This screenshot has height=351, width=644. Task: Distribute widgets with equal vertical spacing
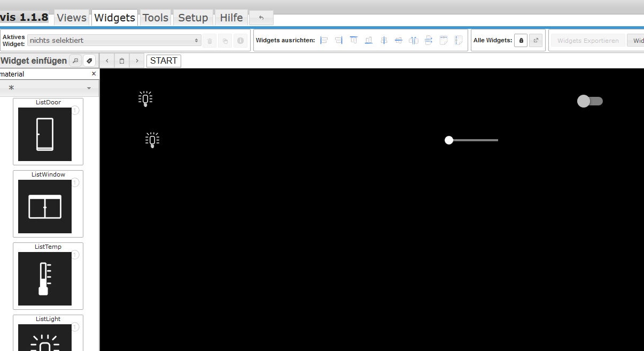428,40
